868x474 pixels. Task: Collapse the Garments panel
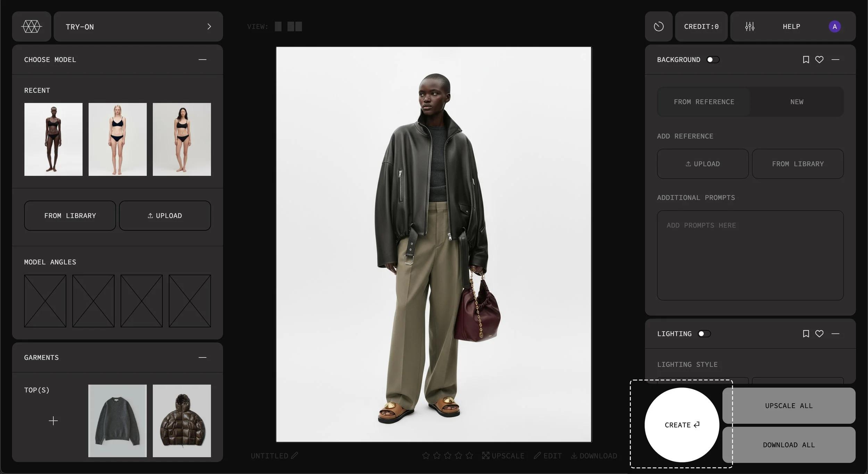pyautogui.click(x=202, y=357)
